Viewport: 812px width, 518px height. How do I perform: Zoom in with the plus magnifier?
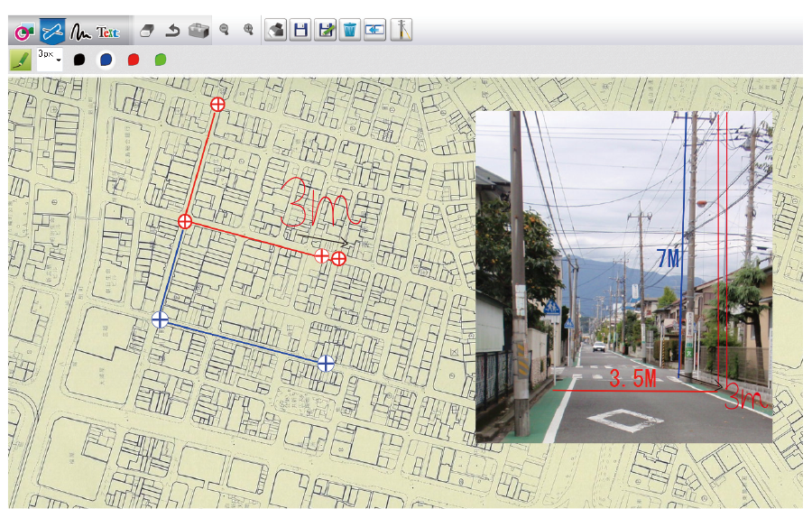(x=249, y=30)
